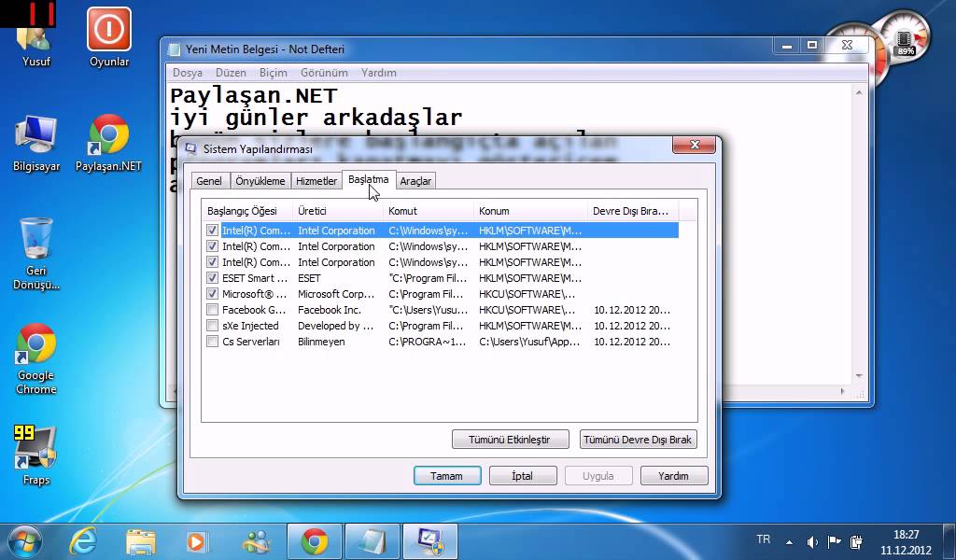Uncheck the first Intel(R) Com startup item
The height and width of the screenshot is (560, 956).
tap(212, 231)
